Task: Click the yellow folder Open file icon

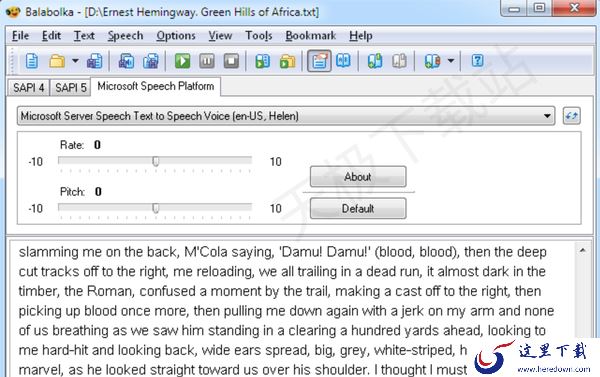Action: pyautogui.click(x=57, y=61)
